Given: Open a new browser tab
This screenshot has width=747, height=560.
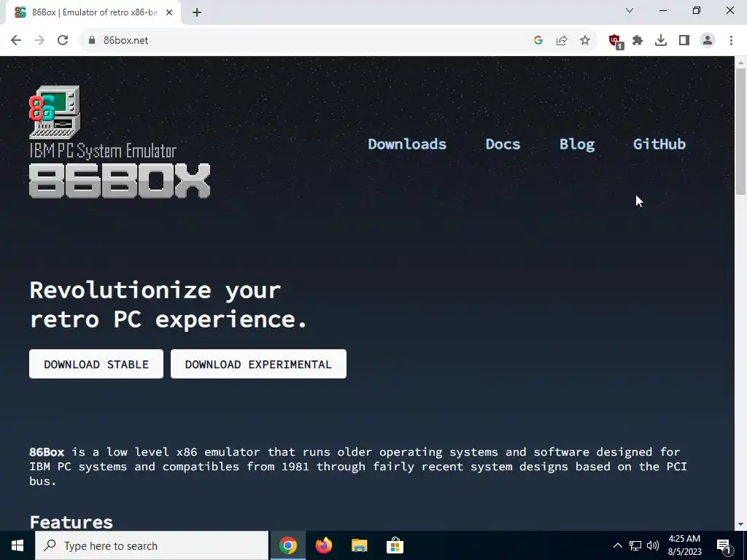Looking at the screenshot, I should (x=197, y=12).
